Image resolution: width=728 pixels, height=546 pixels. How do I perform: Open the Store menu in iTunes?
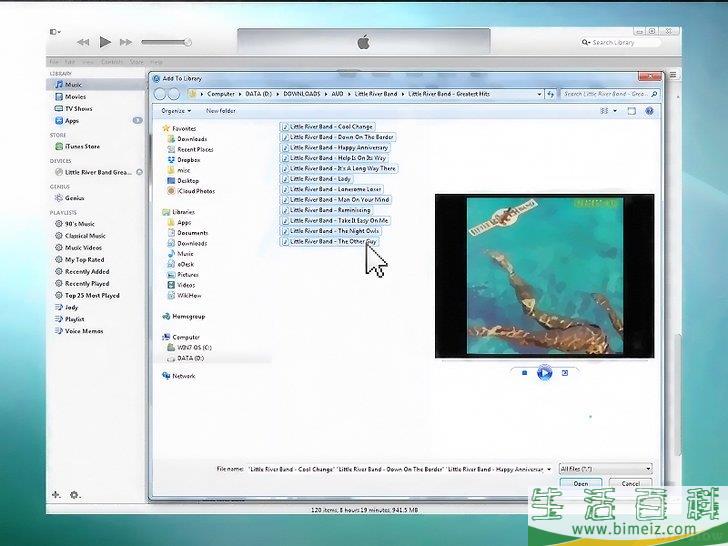point(135,62)
